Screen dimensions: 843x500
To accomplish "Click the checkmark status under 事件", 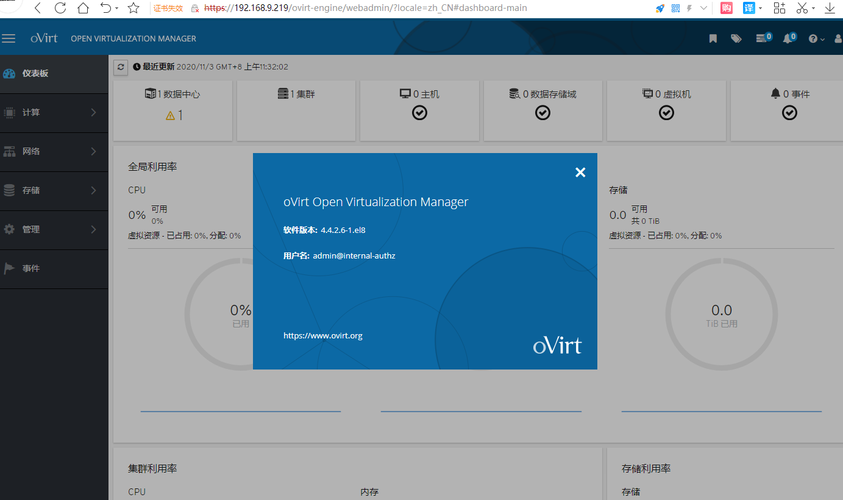I will point(789,113).
